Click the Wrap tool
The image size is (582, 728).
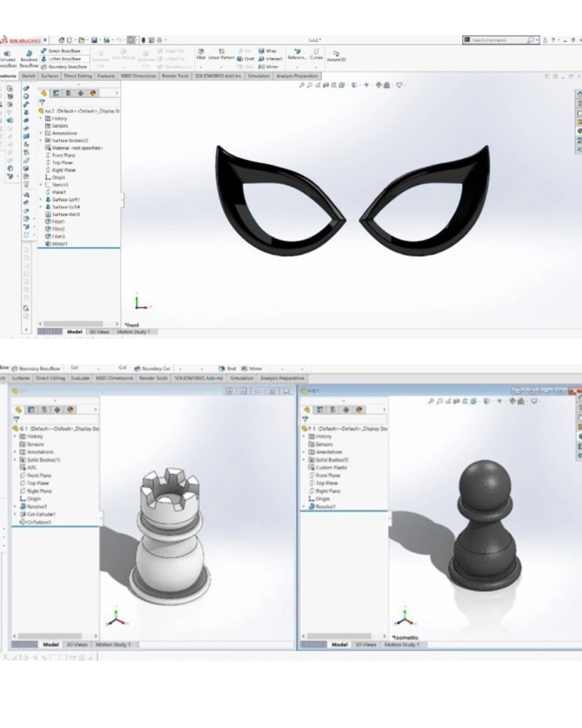(268, 51)
